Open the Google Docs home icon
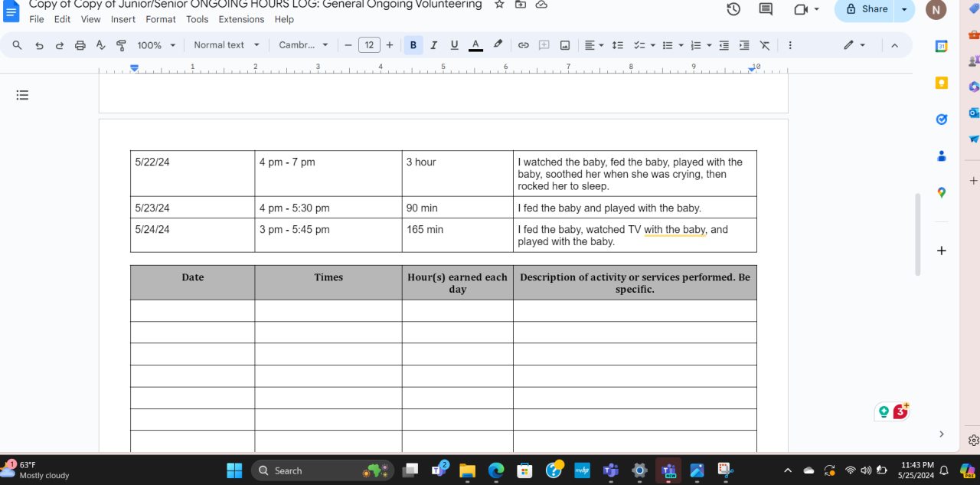 pos(11,12)
